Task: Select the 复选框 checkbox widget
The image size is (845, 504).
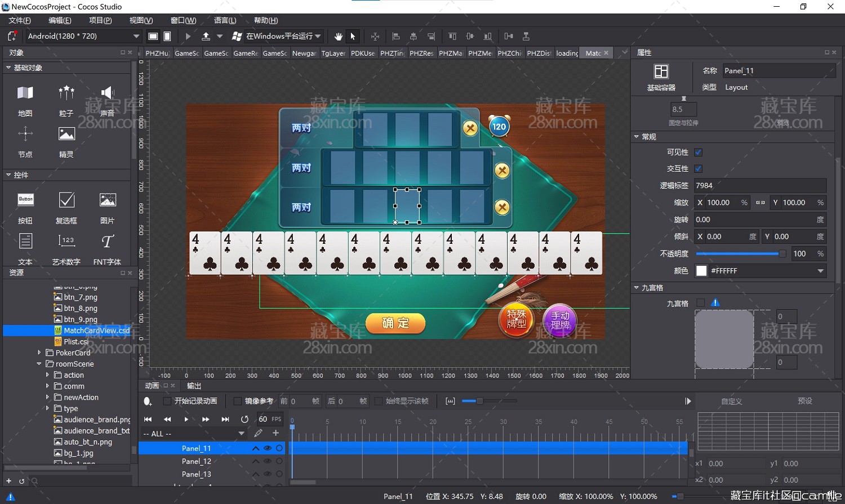Action: click(x=66, y=208)
